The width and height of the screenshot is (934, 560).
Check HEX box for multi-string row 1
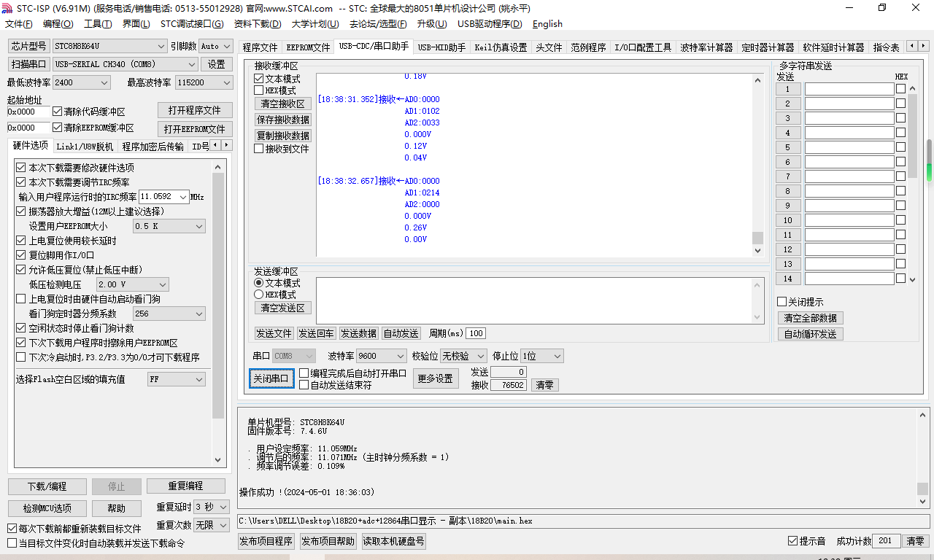900,89
